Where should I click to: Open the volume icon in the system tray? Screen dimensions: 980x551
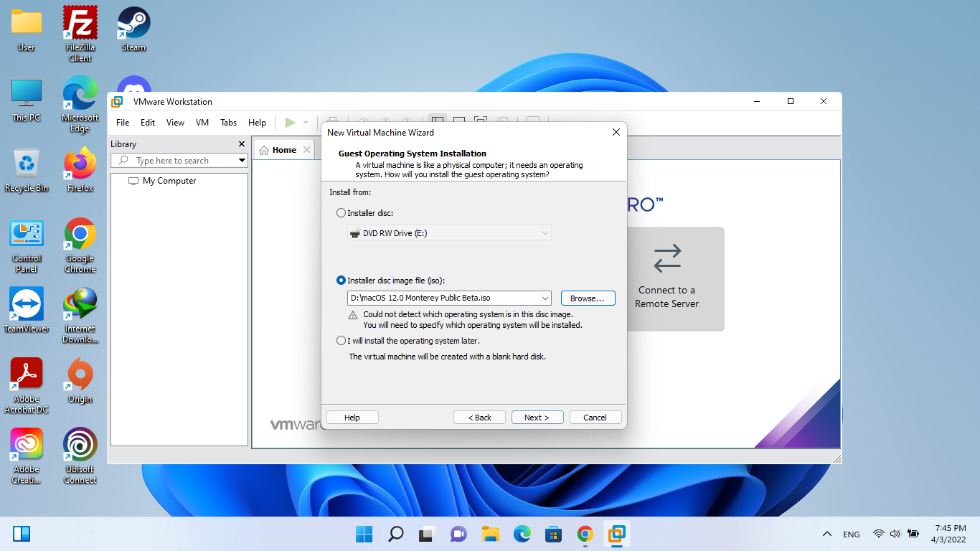tap(895, 534)
